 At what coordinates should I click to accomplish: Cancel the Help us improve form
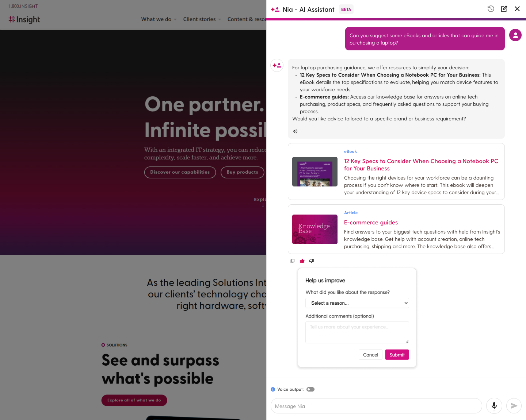coord(370,355)
